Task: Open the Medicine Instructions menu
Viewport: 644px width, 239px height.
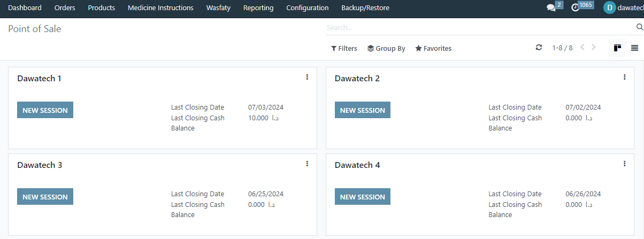Action: (x=160, y=8)
